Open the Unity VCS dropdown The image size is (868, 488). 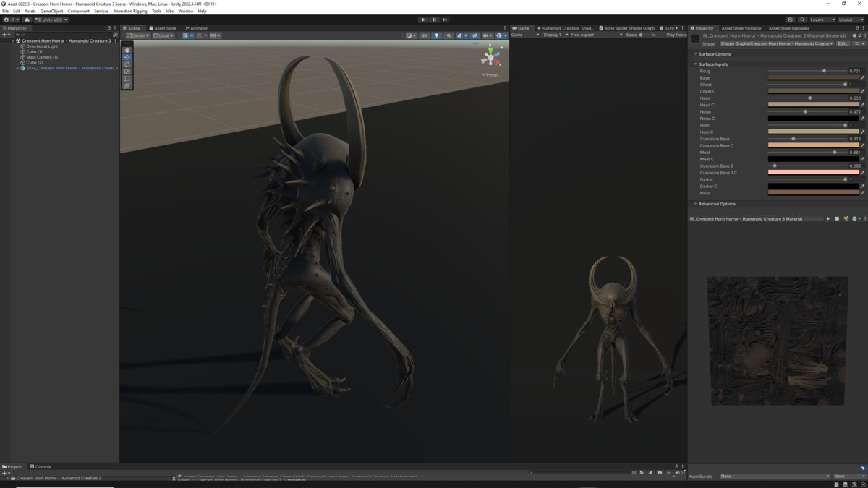[x=52, y=20]
